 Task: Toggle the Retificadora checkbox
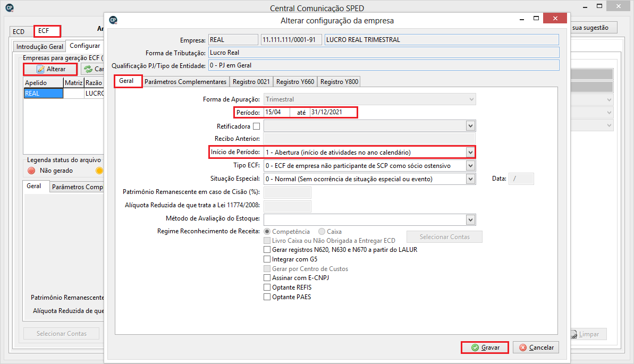256,126
